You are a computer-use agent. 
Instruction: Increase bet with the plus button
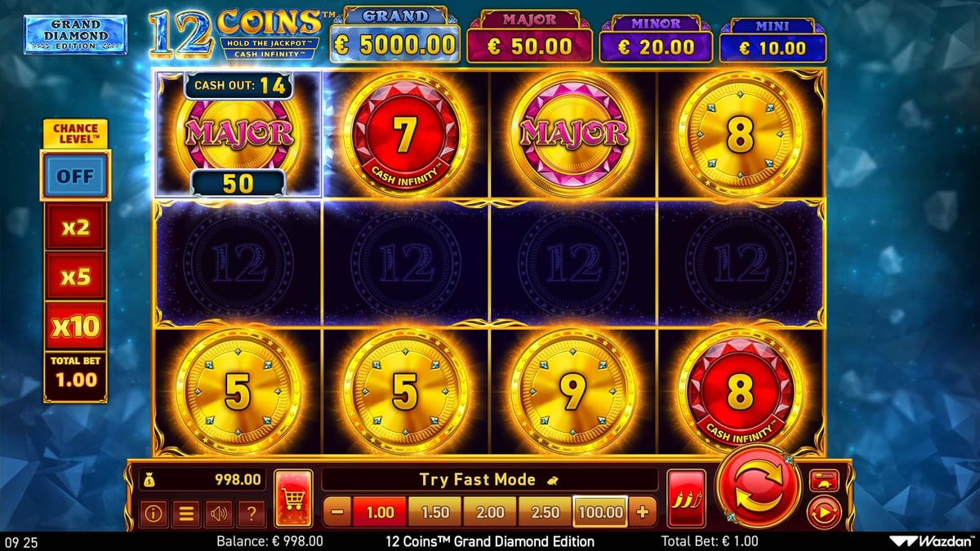click(x=642, y=513)
